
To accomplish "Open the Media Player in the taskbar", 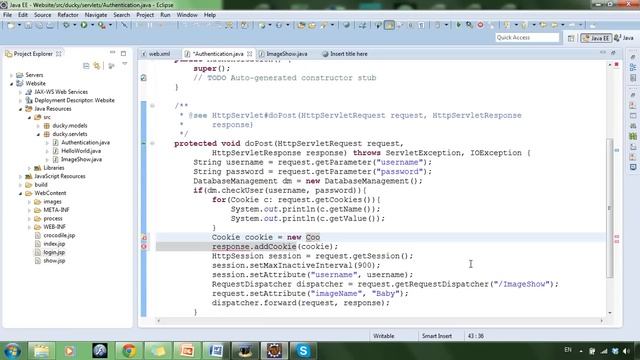I will point(70,351).
